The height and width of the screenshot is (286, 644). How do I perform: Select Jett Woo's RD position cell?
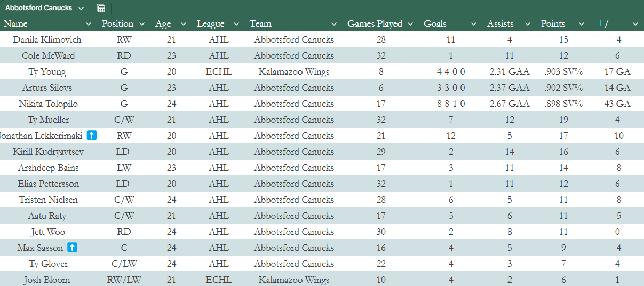tap(123, 232)
